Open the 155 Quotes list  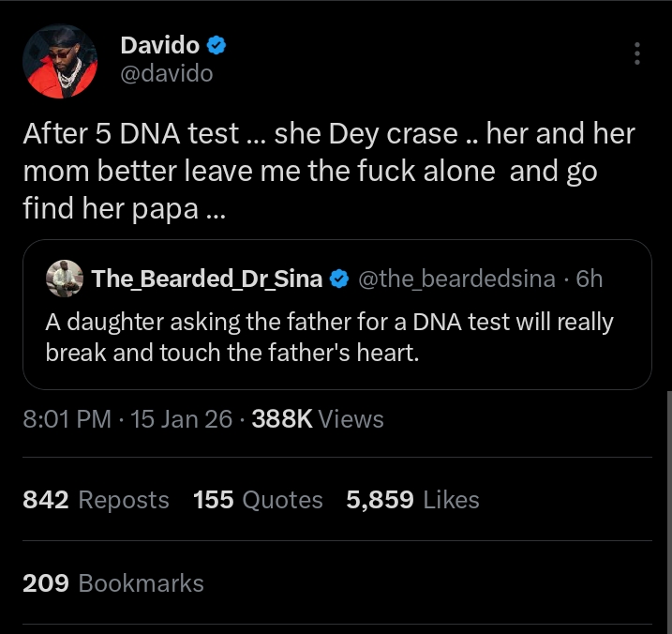click(258, 500)
